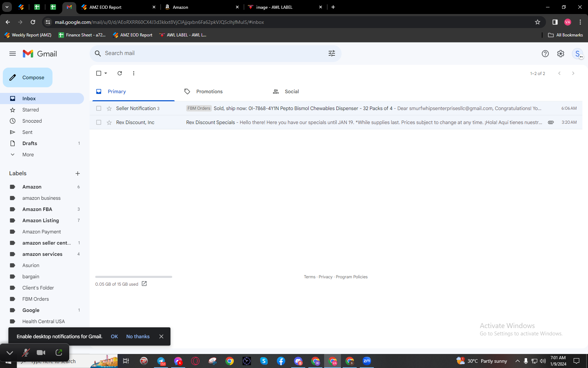Click the Gmail logo
The height and width of the screenshot is (368, 588).
pos(40,54)
